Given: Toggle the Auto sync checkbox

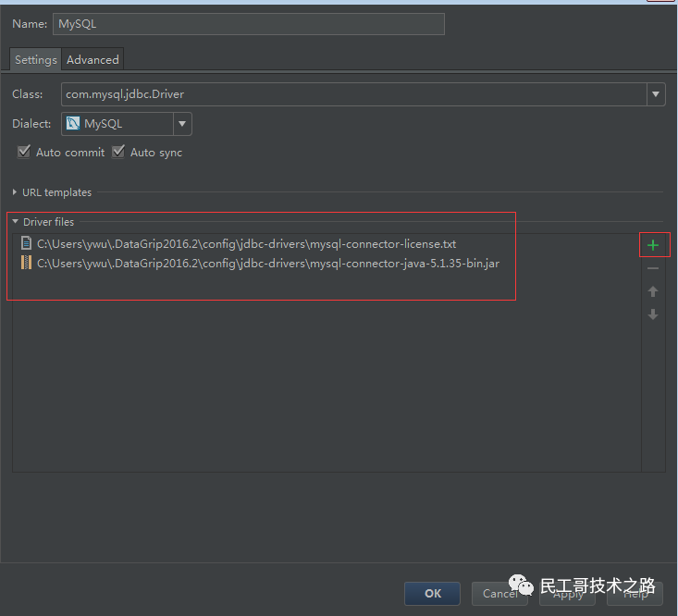Looking at the screenshot, I should 118,152.
